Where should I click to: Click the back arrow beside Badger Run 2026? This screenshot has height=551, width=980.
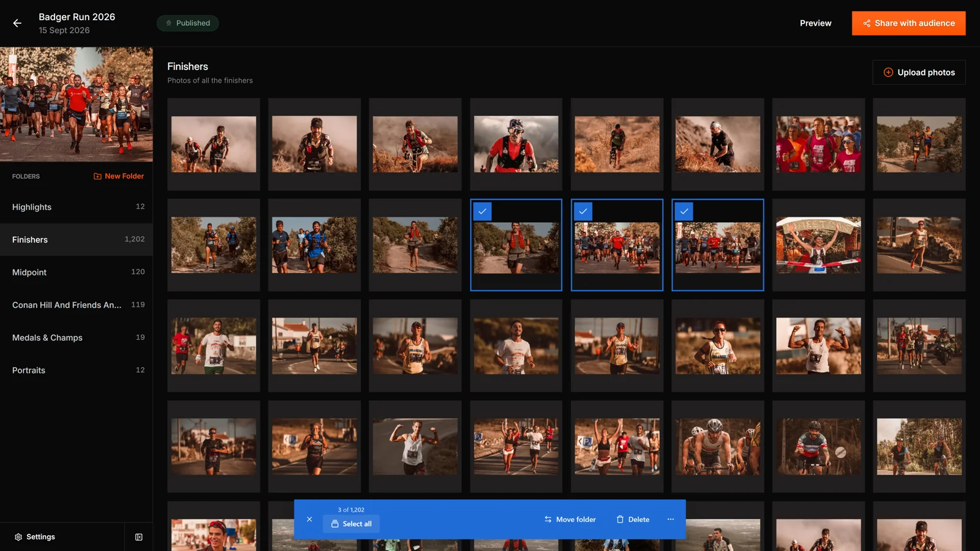click(17, 23)
